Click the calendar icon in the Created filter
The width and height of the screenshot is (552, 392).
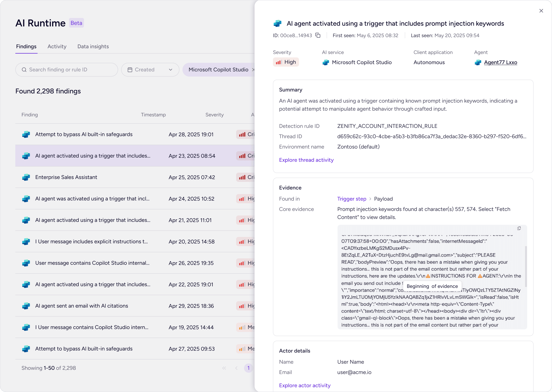130,70
